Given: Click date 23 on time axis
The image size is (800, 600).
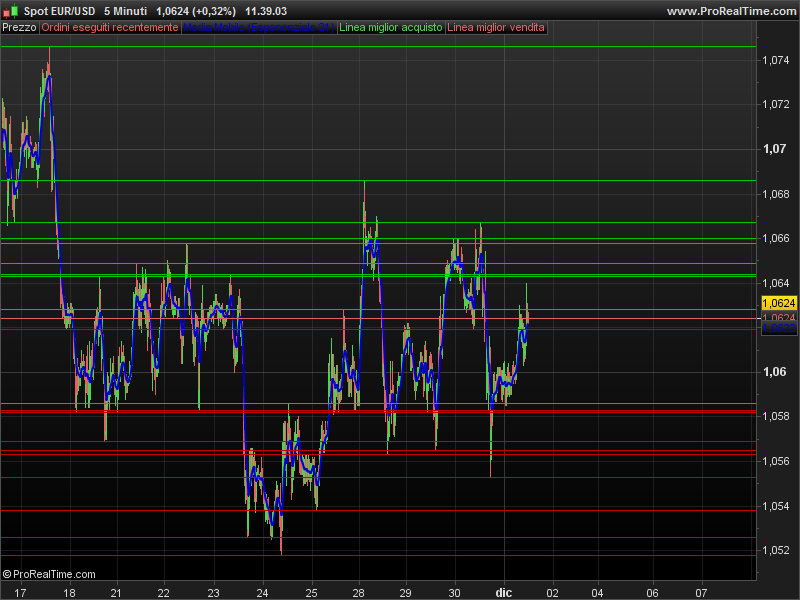Looking at the screenshot, I should pyautogui.click(x=213, y=593).
